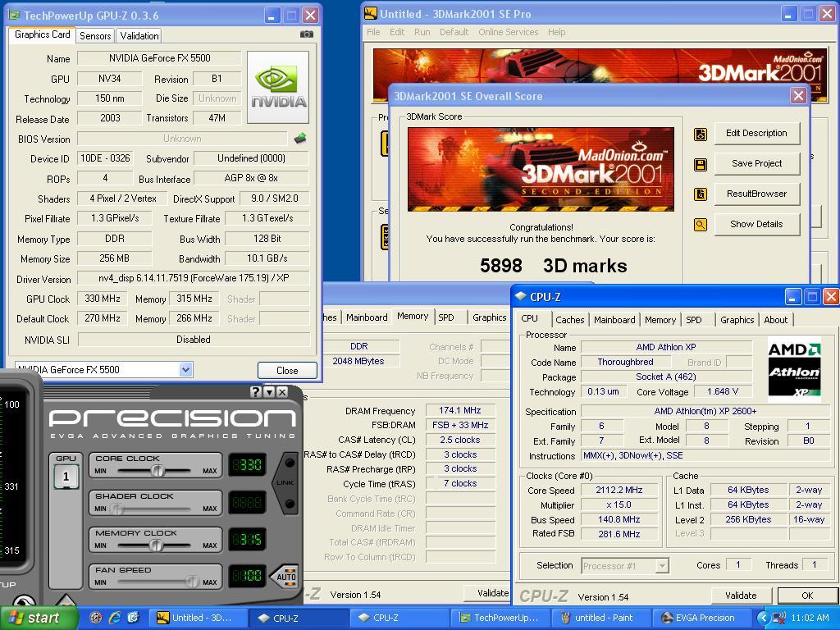This screenshot has width=840, height=630.
Task: Click the Shader Clock slider handle
Action: (x=116, y=509)
